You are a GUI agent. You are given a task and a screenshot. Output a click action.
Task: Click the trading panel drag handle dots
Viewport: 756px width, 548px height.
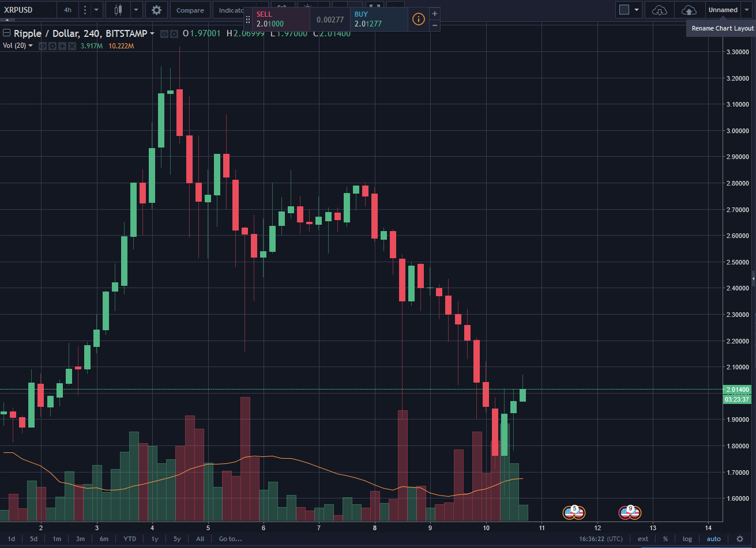249,19
